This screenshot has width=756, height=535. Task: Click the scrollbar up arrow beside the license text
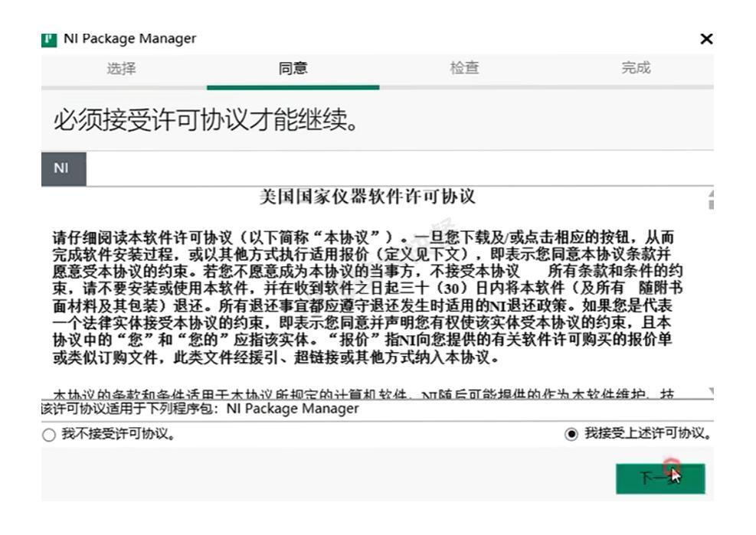(712, 195)
